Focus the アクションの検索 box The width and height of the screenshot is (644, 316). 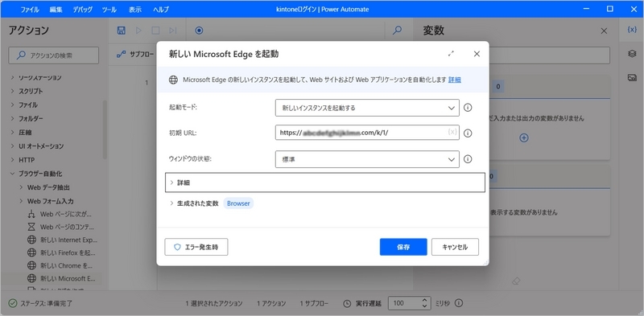54,55
